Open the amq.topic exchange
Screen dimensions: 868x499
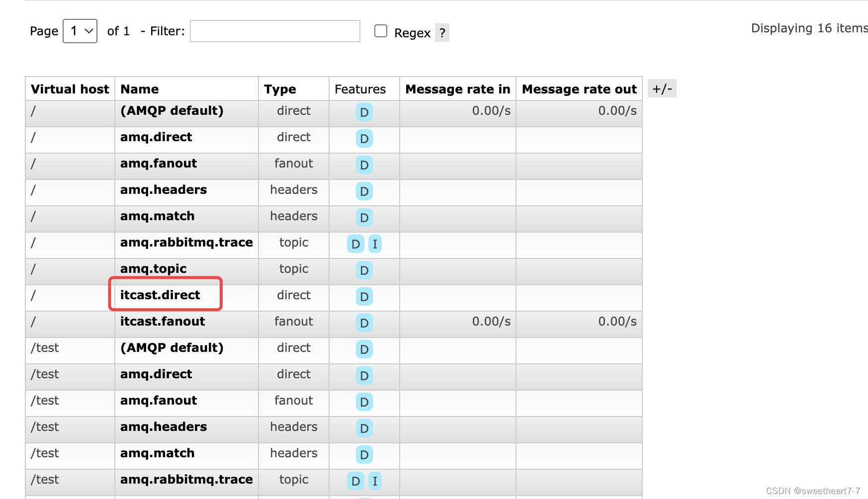tap(154, 268)
